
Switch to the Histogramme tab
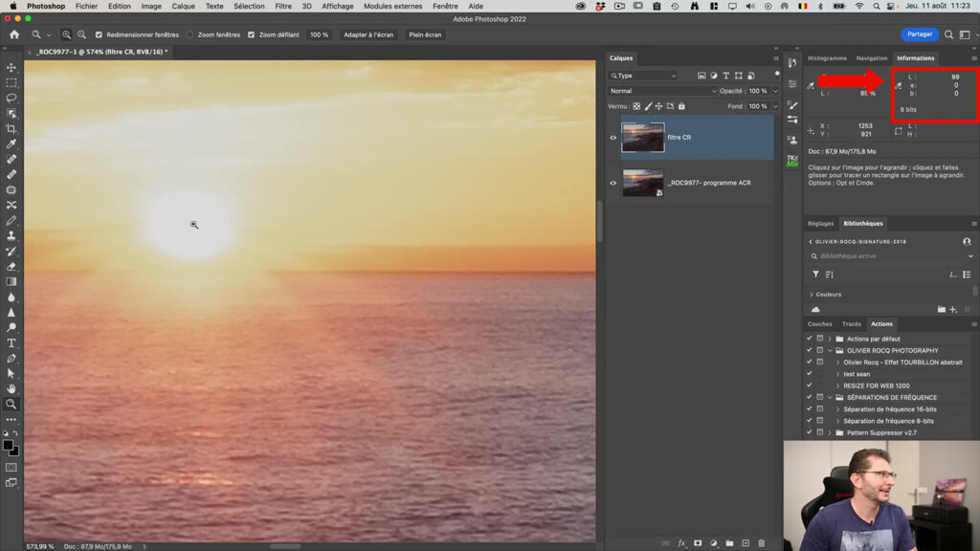pos(829,57)
